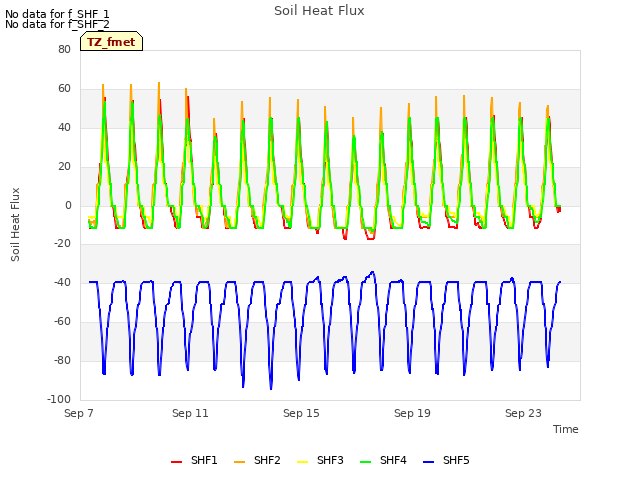Click the red SHF1 legend color marker
The width and height of the screenshot is (640, 480).
click(x=176, y=462)
